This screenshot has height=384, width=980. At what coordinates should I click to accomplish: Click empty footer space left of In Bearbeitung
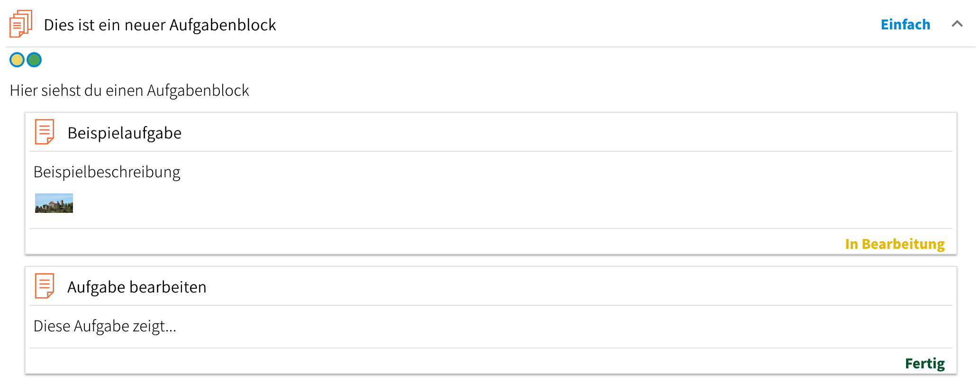point(426,243)
